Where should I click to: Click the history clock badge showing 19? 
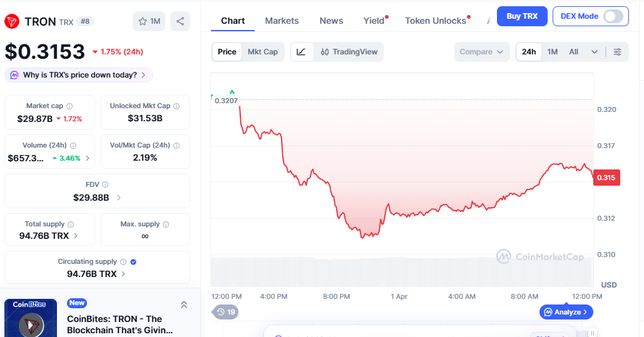225,312
